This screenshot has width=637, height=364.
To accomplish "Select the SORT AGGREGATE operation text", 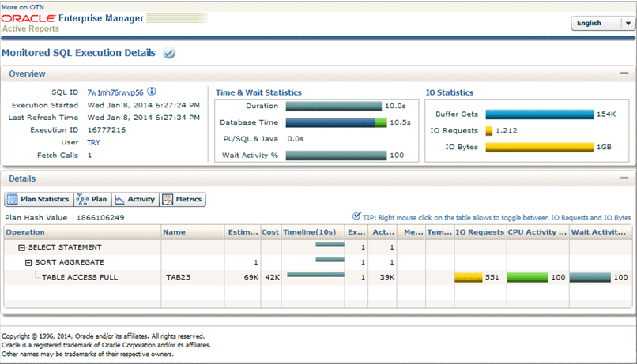I will click(70, 263).
